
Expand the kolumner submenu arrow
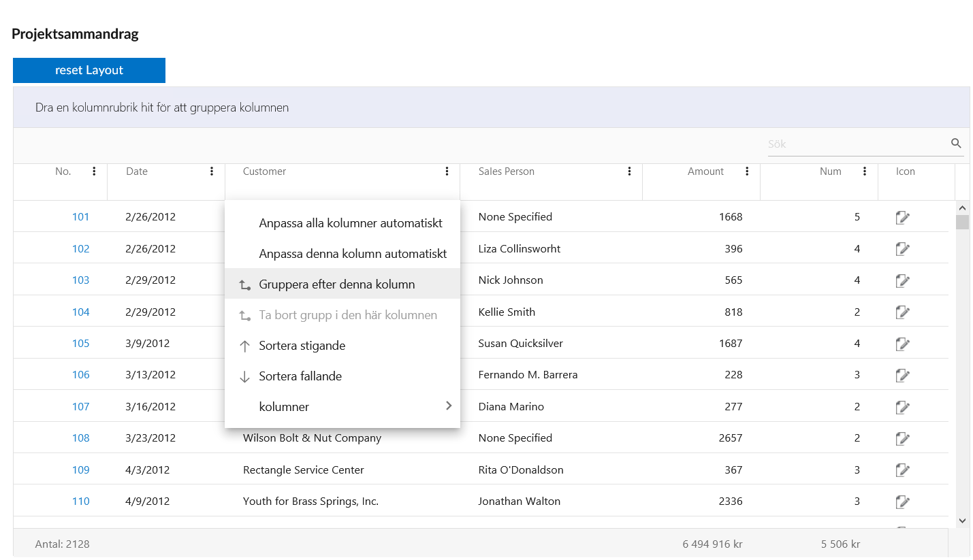point(448,406)
